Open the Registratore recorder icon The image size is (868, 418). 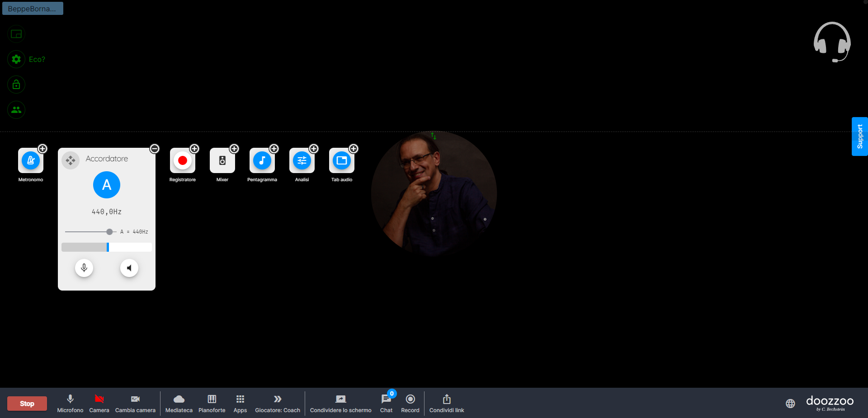coord(183,160)
